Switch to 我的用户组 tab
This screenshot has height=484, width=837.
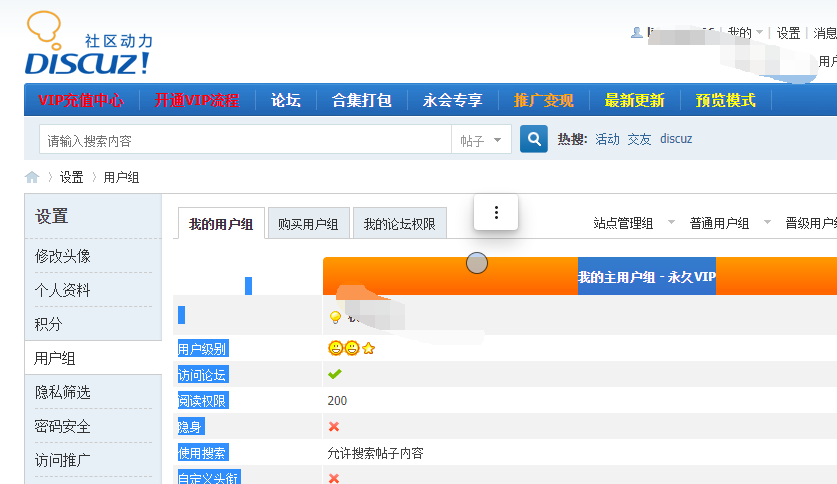click(x=221, y=224)
